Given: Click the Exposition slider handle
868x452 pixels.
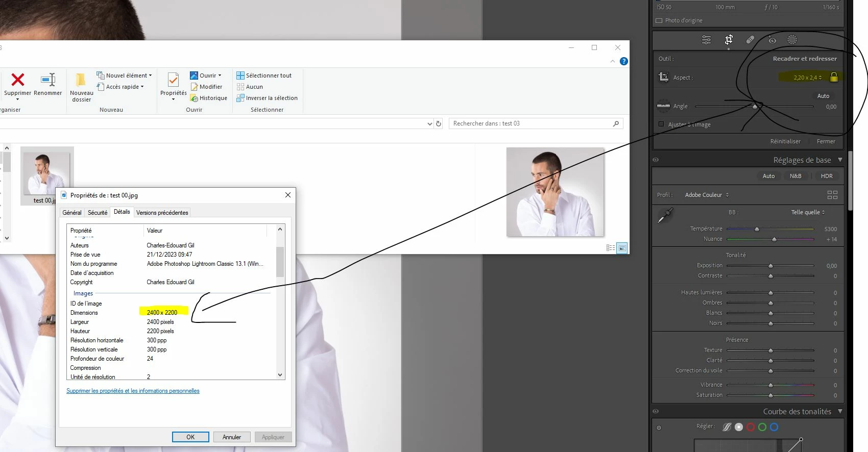Looking at the screenshot, I should (770, 266).
